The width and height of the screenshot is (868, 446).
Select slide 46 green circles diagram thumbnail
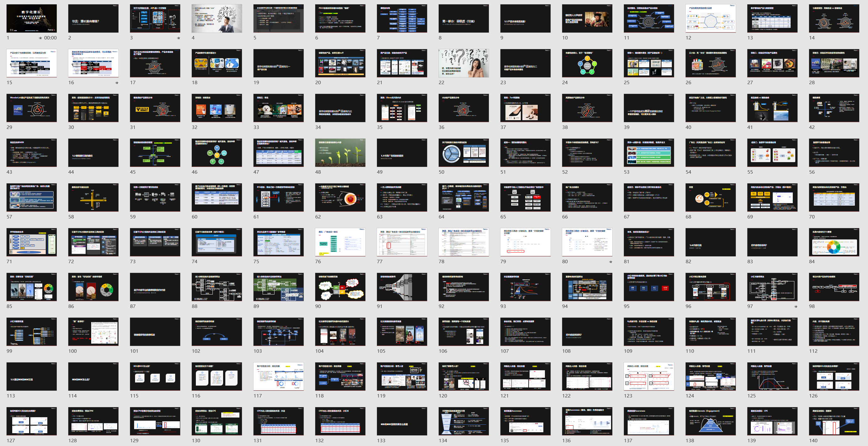tap(217, 153)
